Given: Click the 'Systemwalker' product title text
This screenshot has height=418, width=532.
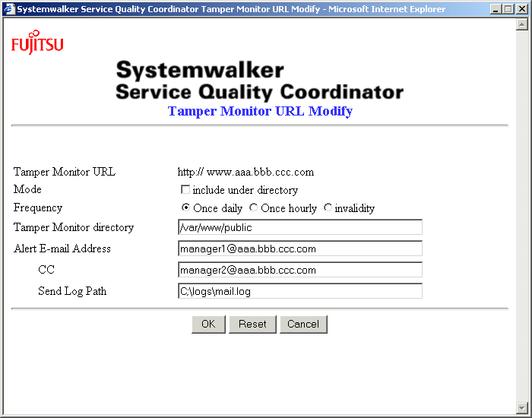Looking at the screenshot, I should point(200,71).
